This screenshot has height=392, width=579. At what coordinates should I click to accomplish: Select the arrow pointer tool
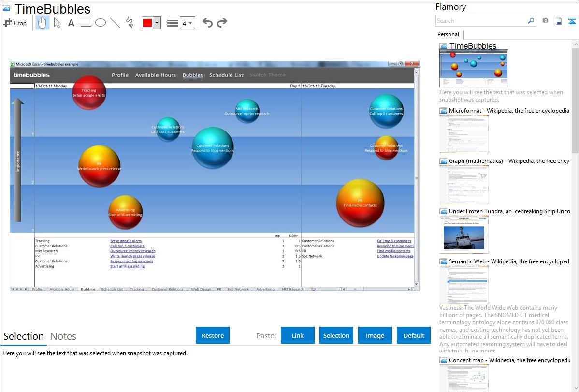pyautogui.click(x=57, y=23)
